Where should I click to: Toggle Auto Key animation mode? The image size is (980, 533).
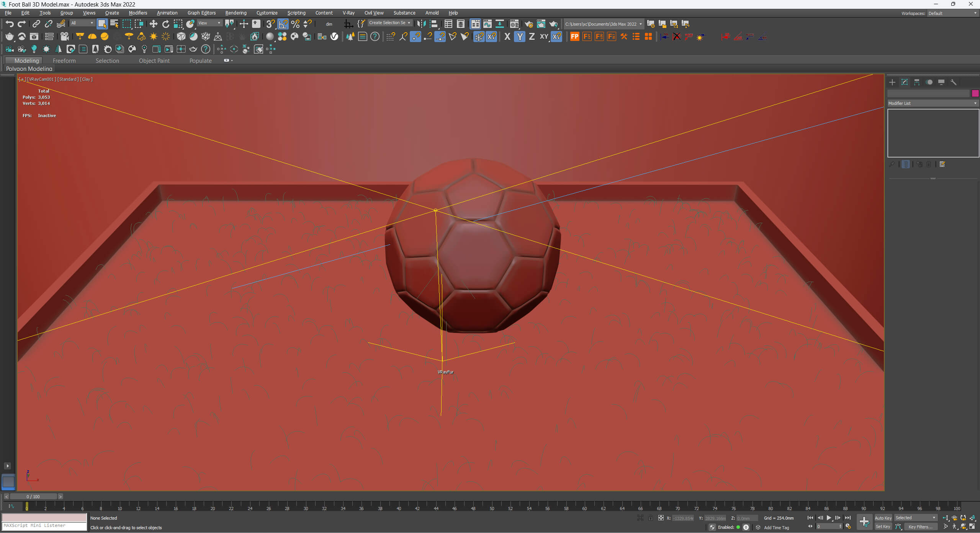pyautogui.click(x=883, y=518)
